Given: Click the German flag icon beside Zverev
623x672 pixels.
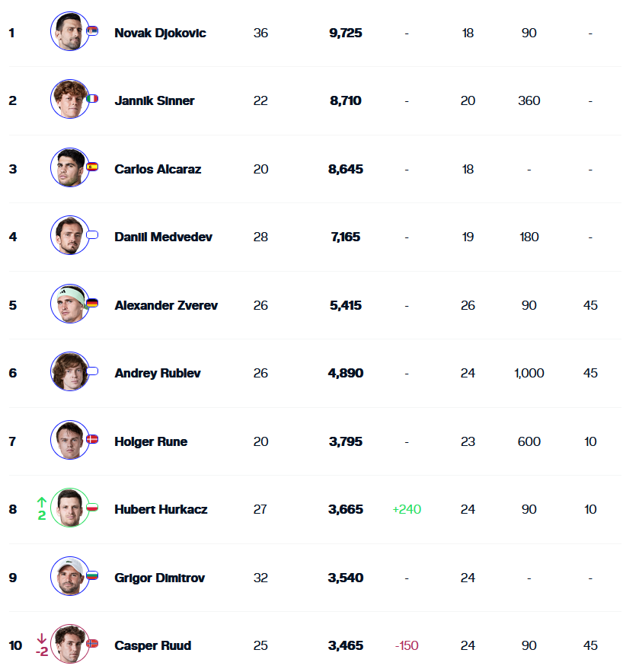Looking at the screenshot, I should (x=93, y=303).
